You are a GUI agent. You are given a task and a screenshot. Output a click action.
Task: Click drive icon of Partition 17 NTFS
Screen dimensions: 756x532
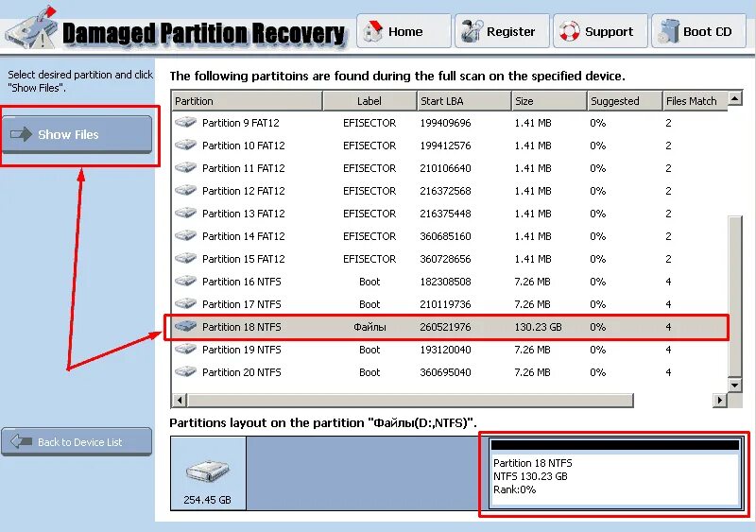pos(185,304)
